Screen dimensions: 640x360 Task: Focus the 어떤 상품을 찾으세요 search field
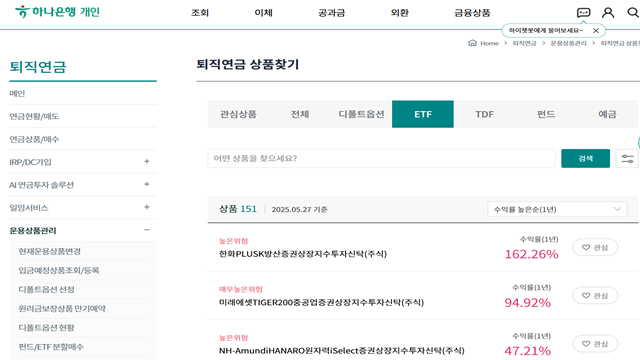tap(382, 158)
